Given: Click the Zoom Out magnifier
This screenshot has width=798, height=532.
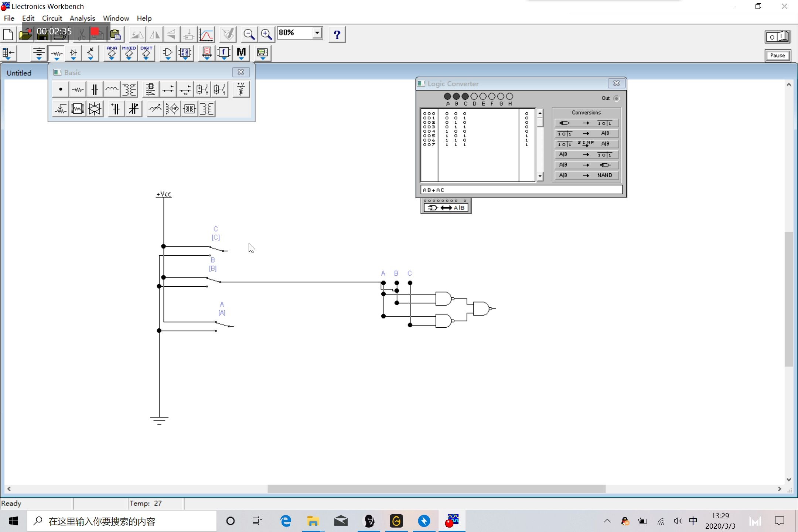Looking at the screenshot, I should tap(249, 34).
